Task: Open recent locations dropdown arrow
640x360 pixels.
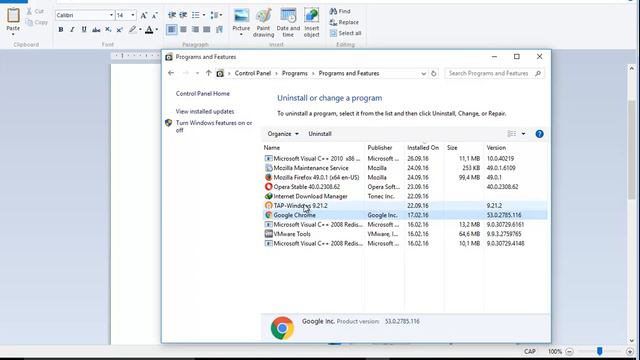Action: (197, 73)
